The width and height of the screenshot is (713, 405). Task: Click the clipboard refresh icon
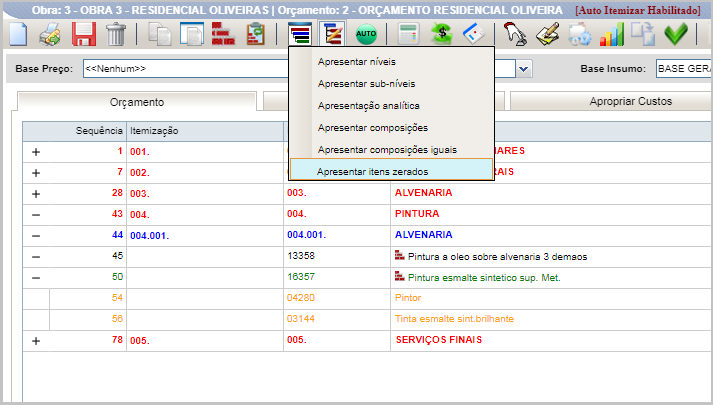coord(256,34)
